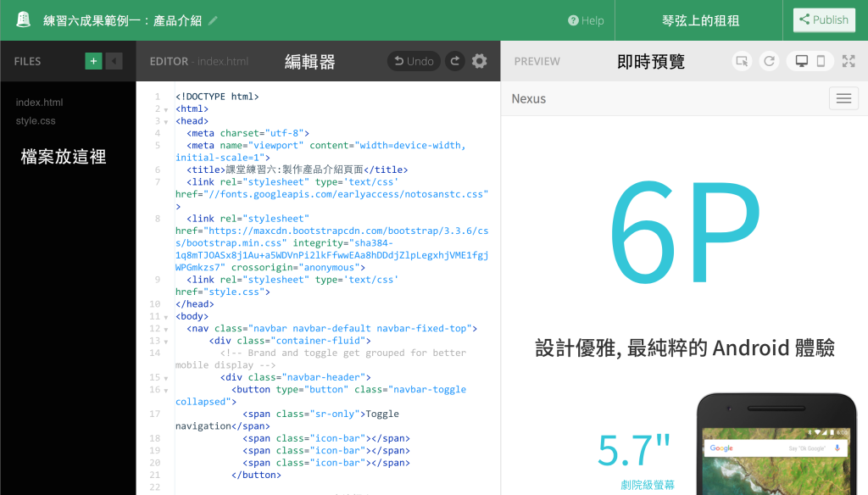Open the Help link

586,20
